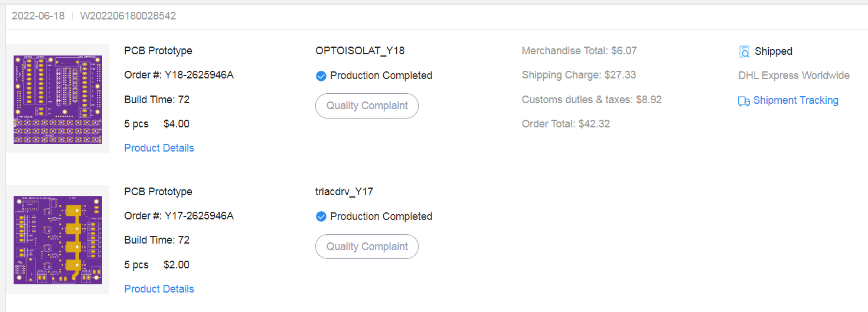This screenshot has width=868, height=312.
Task: Click the Shipped status document icon
Action: pos(744,52)
